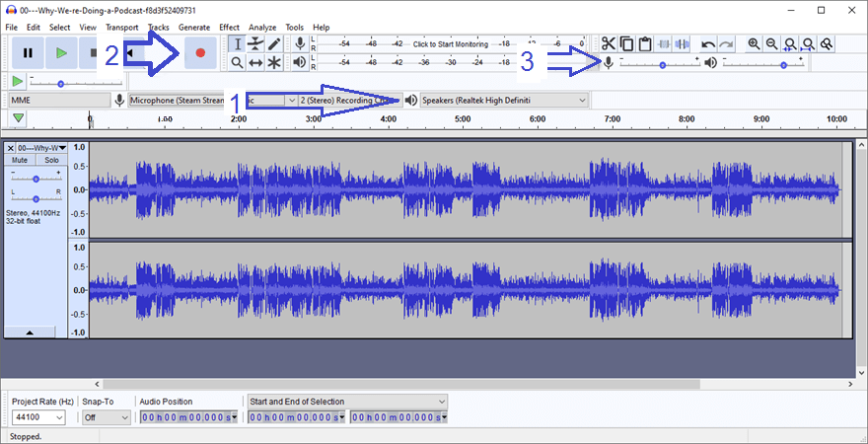Open the Edit menu
The height and width of the screenshot is (444, 868).
pos(34,27)
